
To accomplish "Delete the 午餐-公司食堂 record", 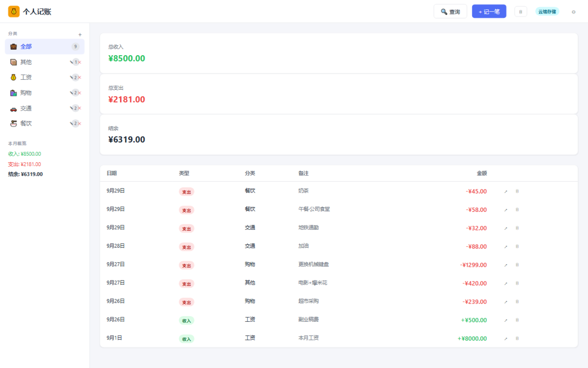I will (x=517, y=210).
